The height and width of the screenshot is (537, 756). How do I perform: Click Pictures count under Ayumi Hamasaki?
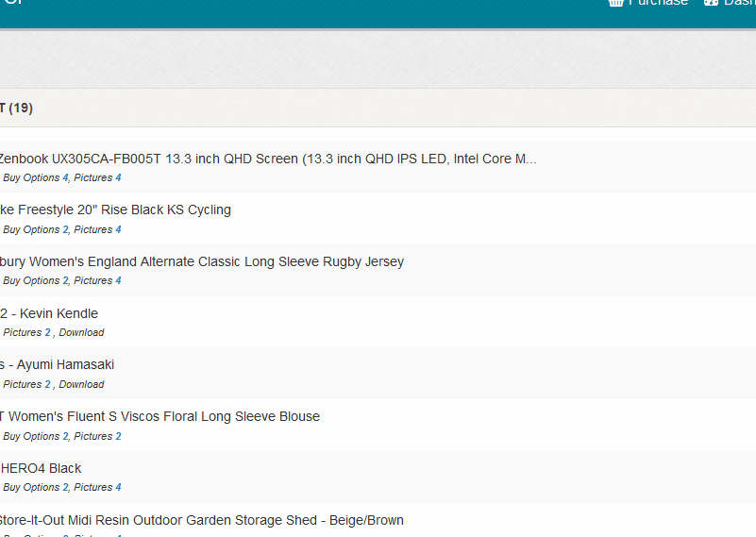(x=48, y=384)
